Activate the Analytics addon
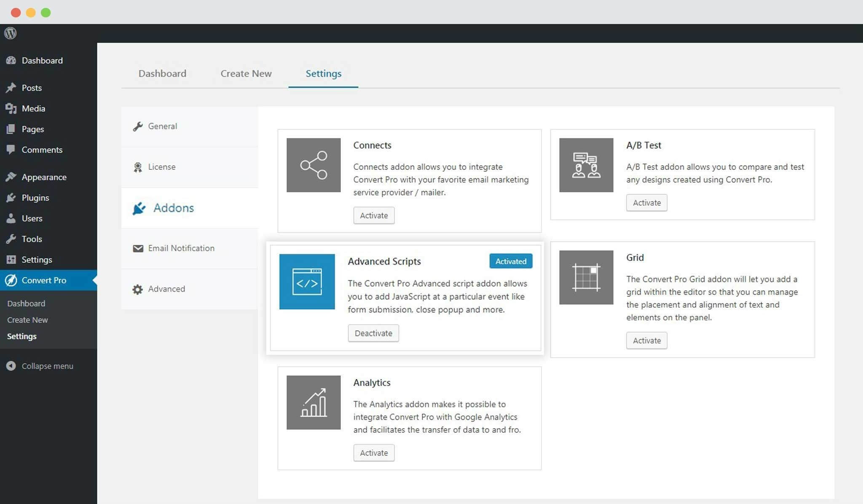Viewport: 863px width, 504px height. pos(373,453)
